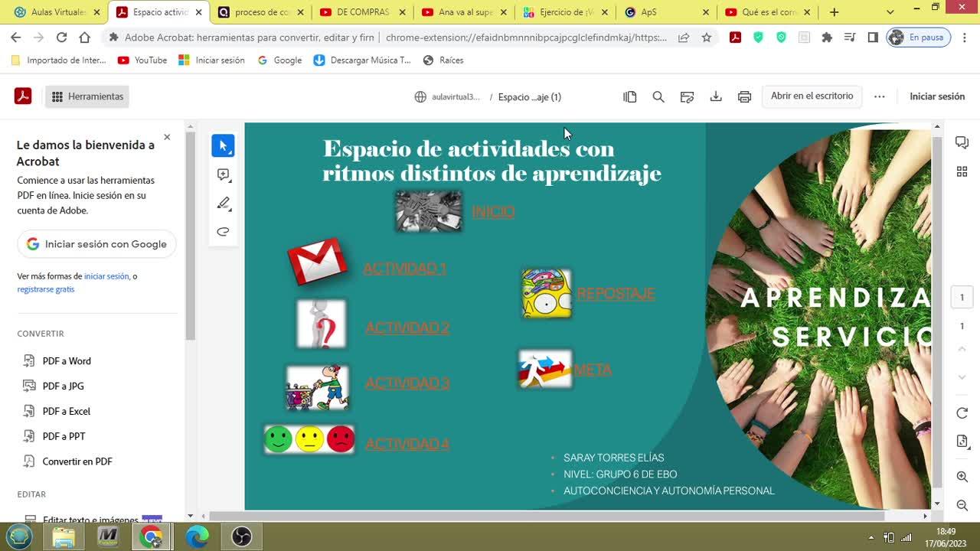Open Chrome extensions puzzle icon

click(827, 37)
